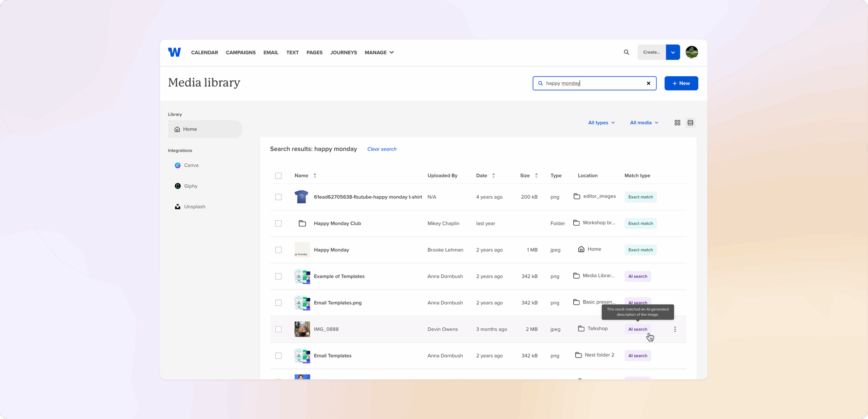Sort by Date using sort arrows
Viewport: 868px width, 419px height.
coord(493,176)
